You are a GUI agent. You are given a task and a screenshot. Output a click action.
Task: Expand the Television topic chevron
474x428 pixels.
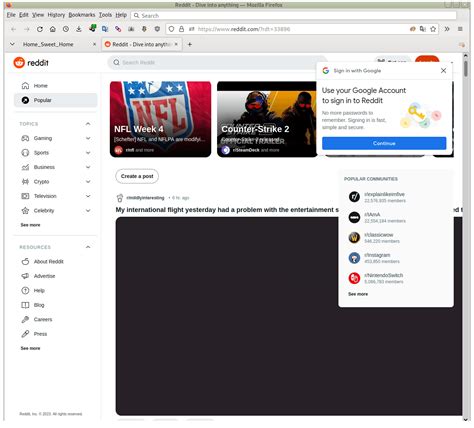88,196
